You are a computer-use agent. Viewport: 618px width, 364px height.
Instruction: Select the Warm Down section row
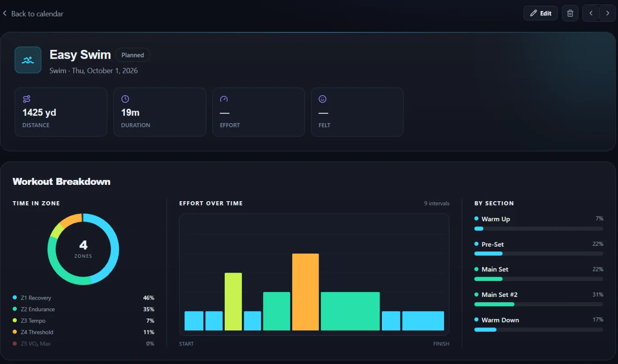pyautogui.click(x=539, y=324)
